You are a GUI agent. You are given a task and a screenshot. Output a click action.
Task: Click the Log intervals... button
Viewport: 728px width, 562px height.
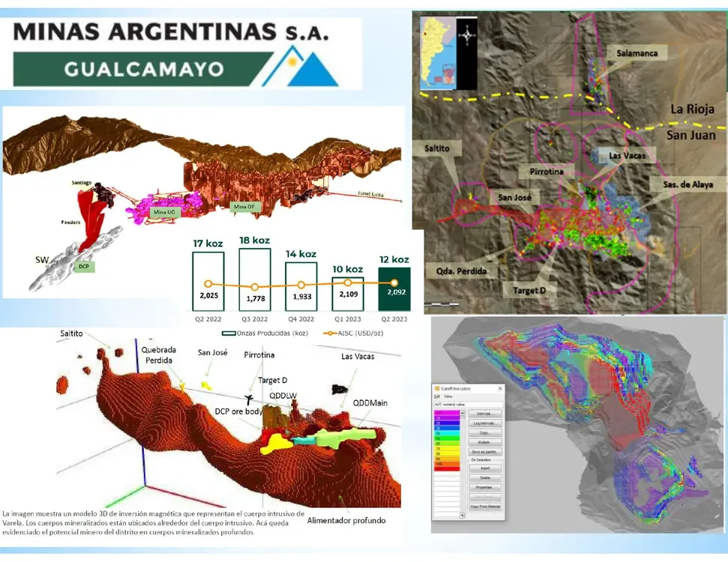pyautogui.click(x=484, y=423)
